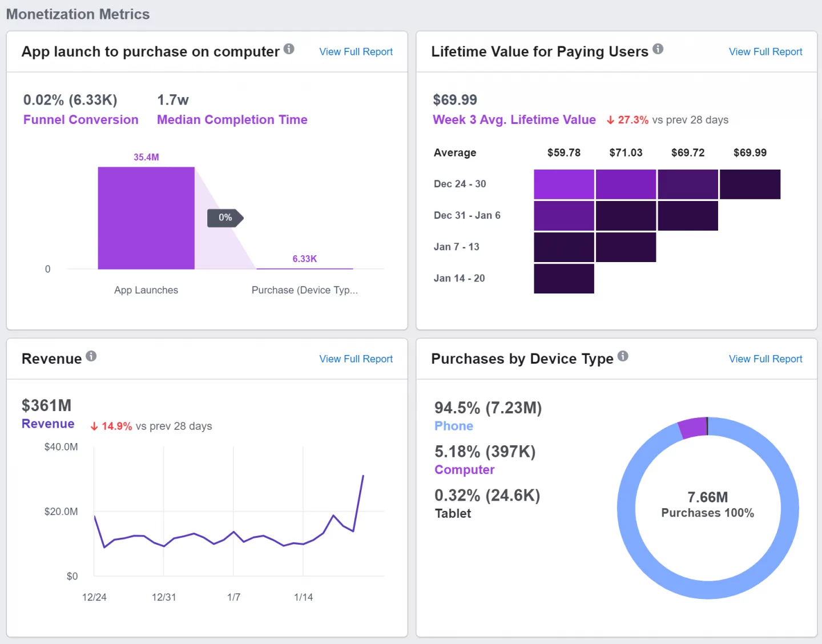Screen dimensions: 822x644
Task: Click the 14.9% revenue decrease indicator
Action: [111, 426]
